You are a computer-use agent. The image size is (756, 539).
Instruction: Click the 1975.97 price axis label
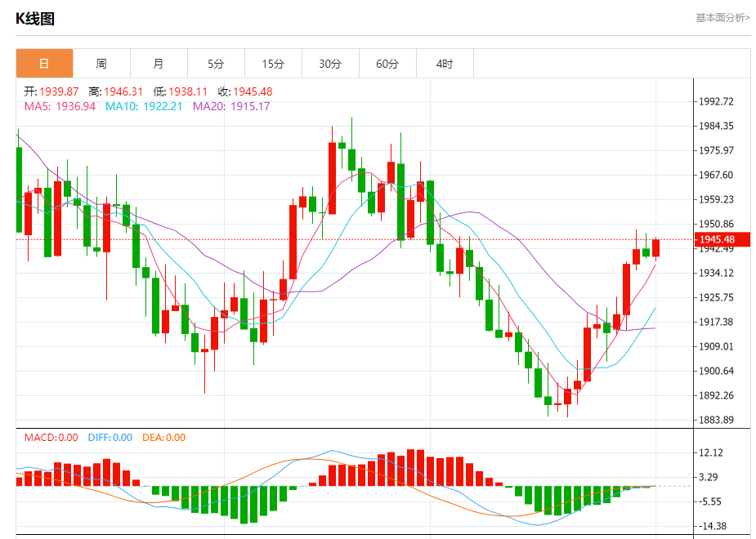coord(717,150)
